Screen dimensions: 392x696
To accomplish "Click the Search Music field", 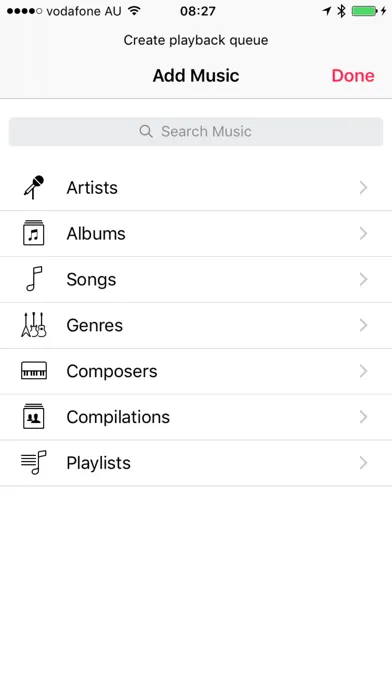I will (x=196, y=131).
